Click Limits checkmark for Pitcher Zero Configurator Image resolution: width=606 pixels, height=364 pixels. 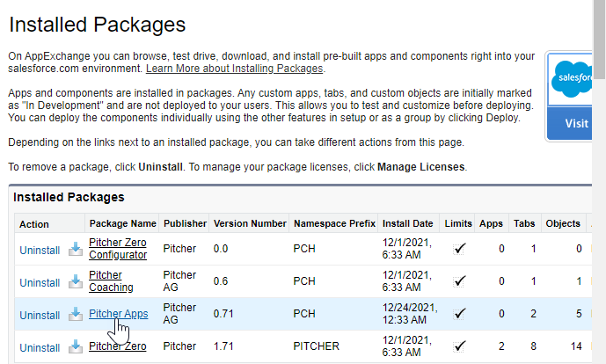point(459,249)
